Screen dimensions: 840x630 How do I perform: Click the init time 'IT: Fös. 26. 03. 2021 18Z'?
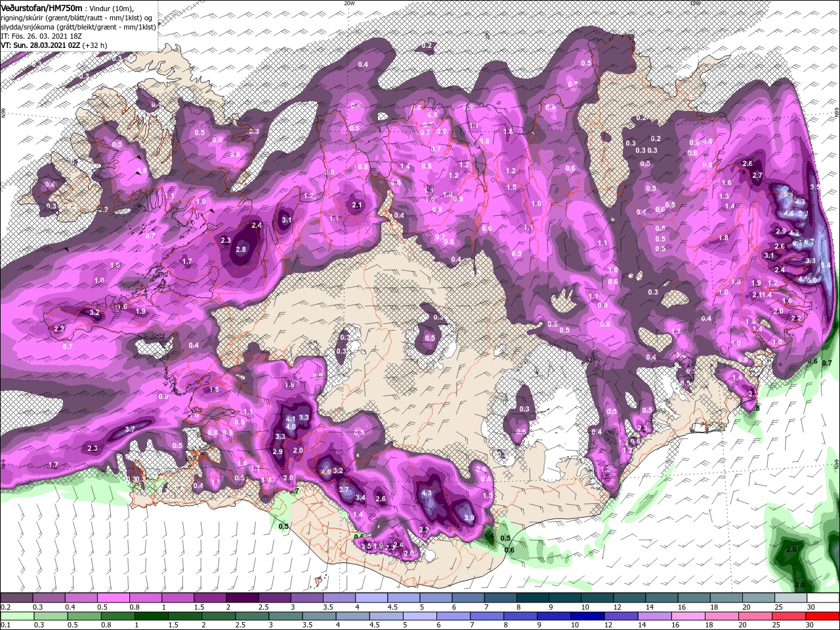click(x=41, y=36)
